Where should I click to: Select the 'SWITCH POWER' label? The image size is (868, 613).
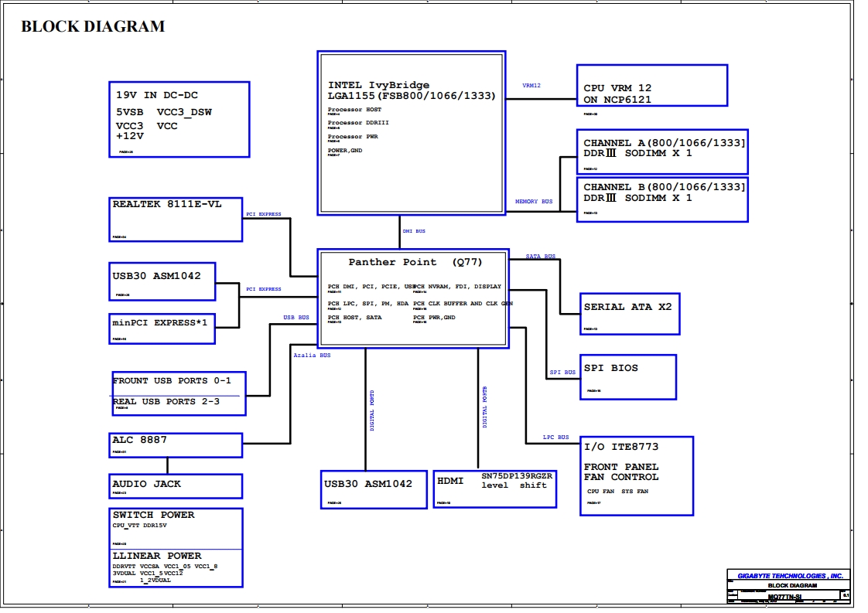[154, 515]
